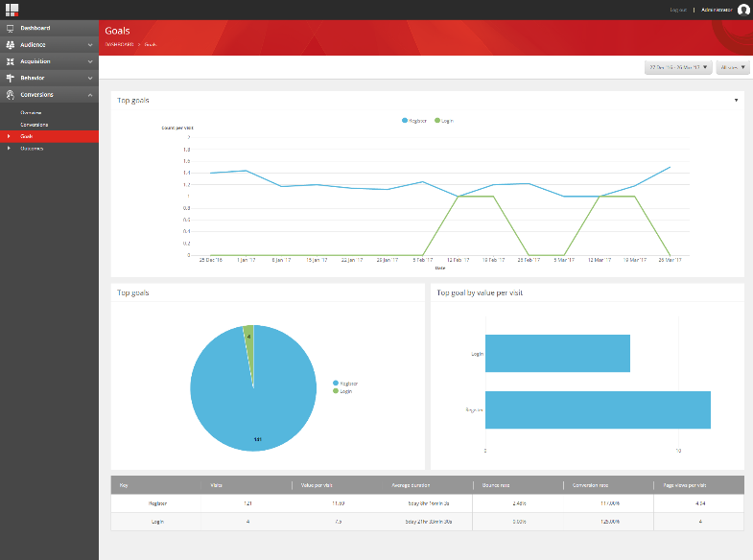Click the 4.04 page views per visit cell

click(x=700, y=503)
